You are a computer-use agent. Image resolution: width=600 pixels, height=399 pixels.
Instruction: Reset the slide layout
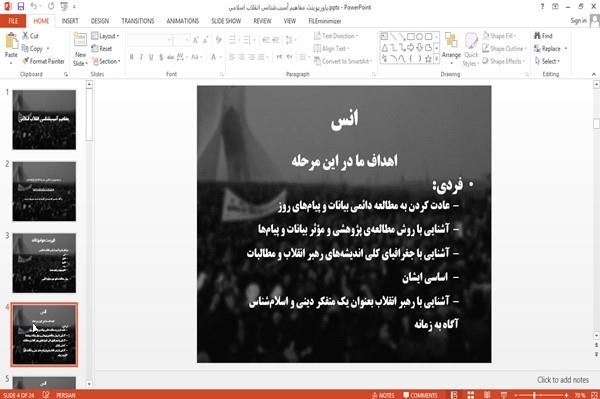[x=102, y=49]
